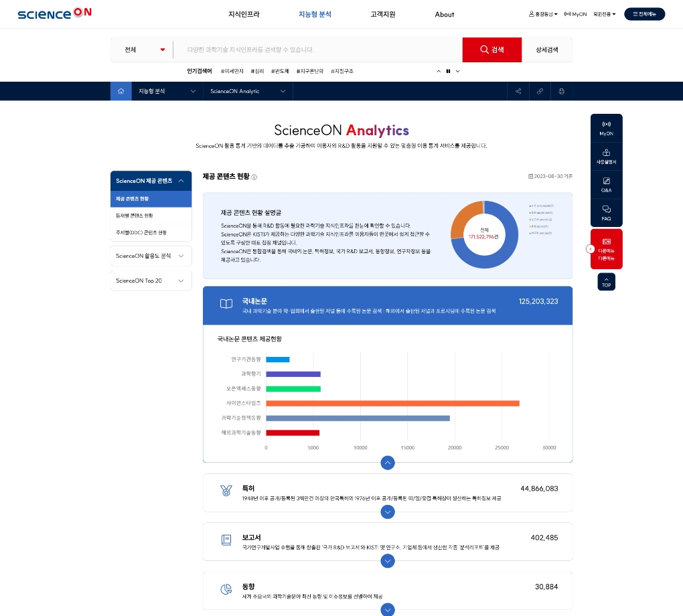This screenshot has width=683, height=616.
Task: Focus the main search input field
Action: 318,50
